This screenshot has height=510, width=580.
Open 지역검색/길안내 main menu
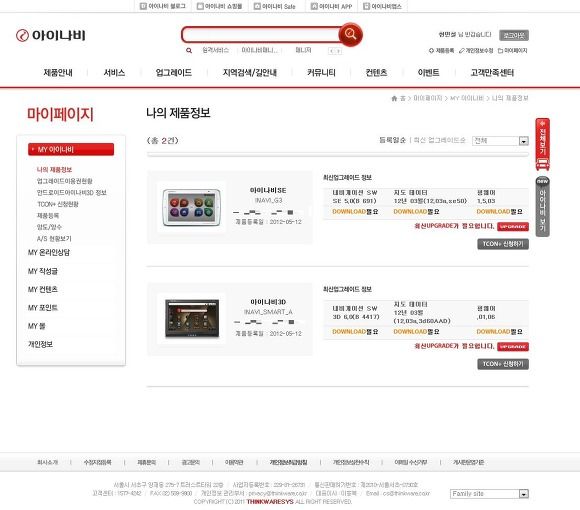[250, 73]
